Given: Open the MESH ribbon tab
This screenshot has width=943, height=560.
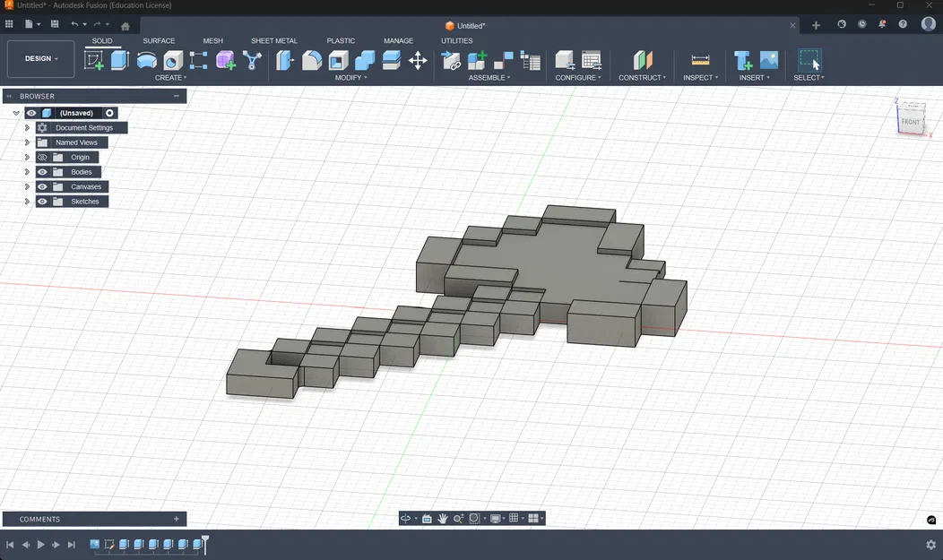Looking at the screenshot, I should tap(212, 40).
